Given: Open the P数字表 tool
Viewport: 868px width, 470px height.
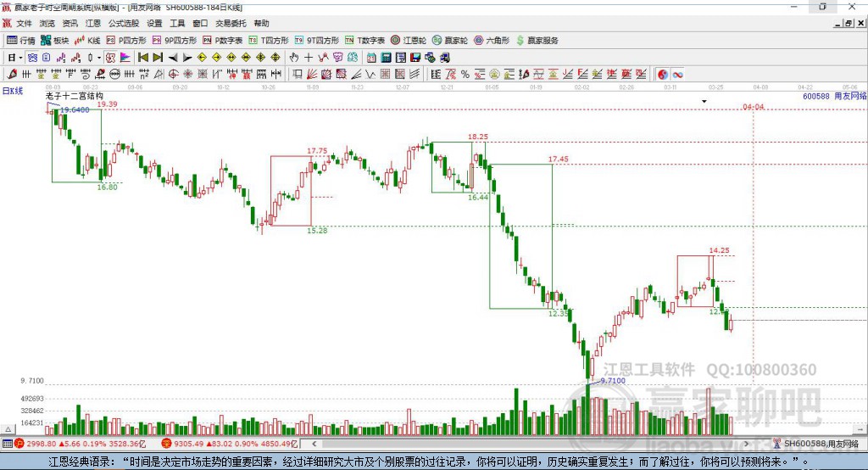Looking at the screenshot, I should 223,41.
